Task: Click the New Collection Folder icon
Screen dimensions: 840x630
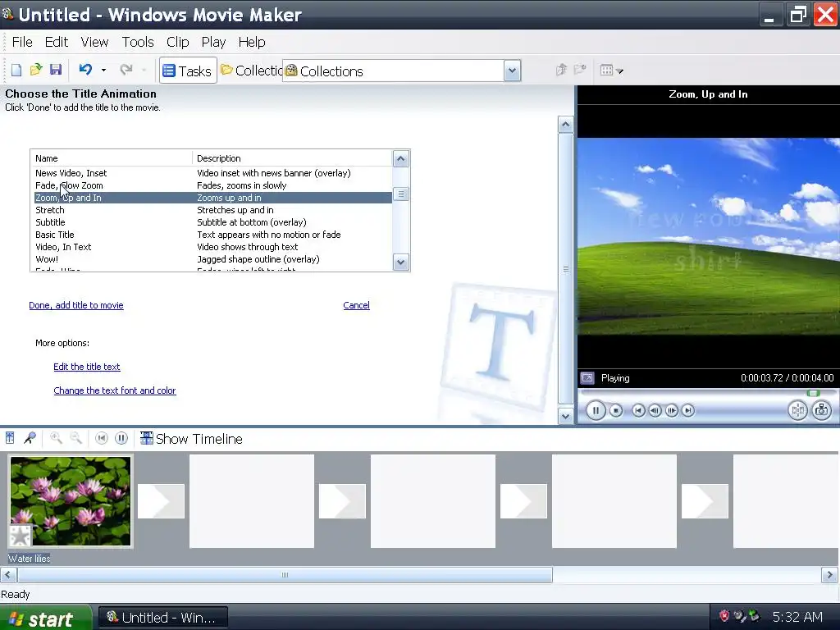Action: 580,70
